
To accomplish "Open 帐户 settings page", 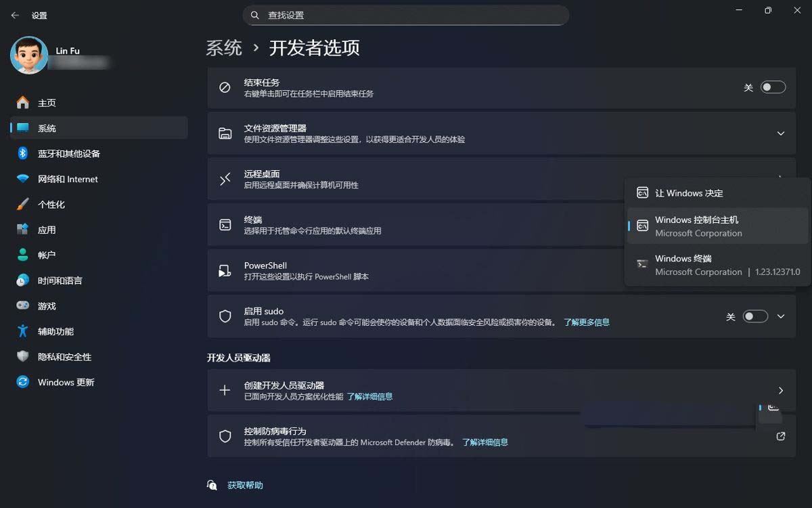I will point(99,255).
